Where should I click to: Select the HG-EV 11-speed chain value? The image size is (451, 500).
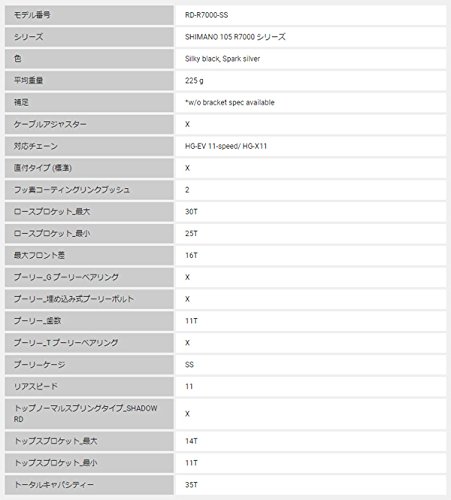226,146
